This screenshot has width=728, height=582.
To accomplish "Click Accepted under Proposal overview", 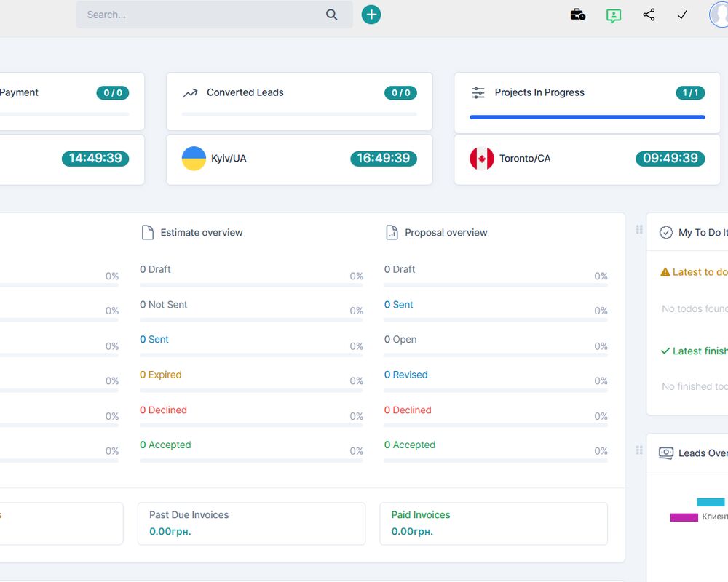I will [x=410, y=445].
